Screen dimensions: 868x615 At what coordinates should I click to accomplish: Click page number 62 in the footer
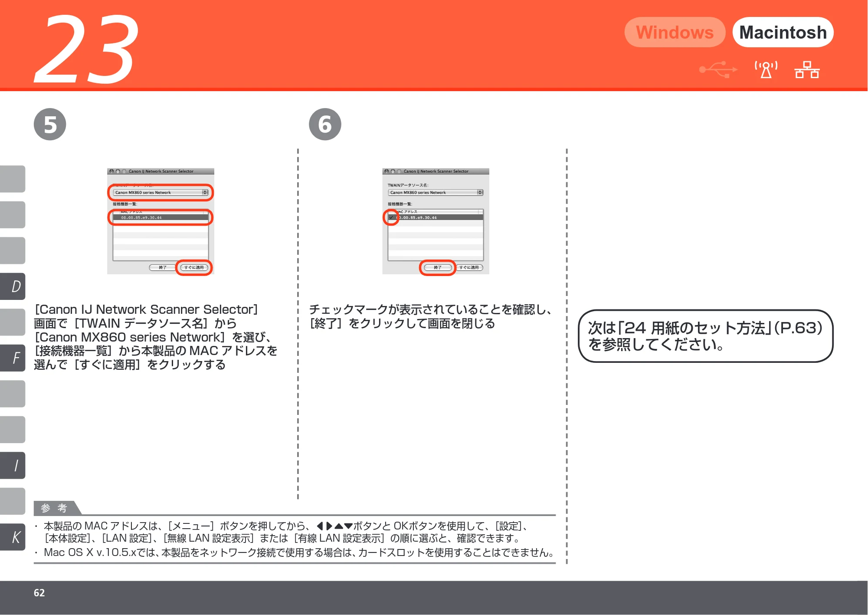(39, 593)
